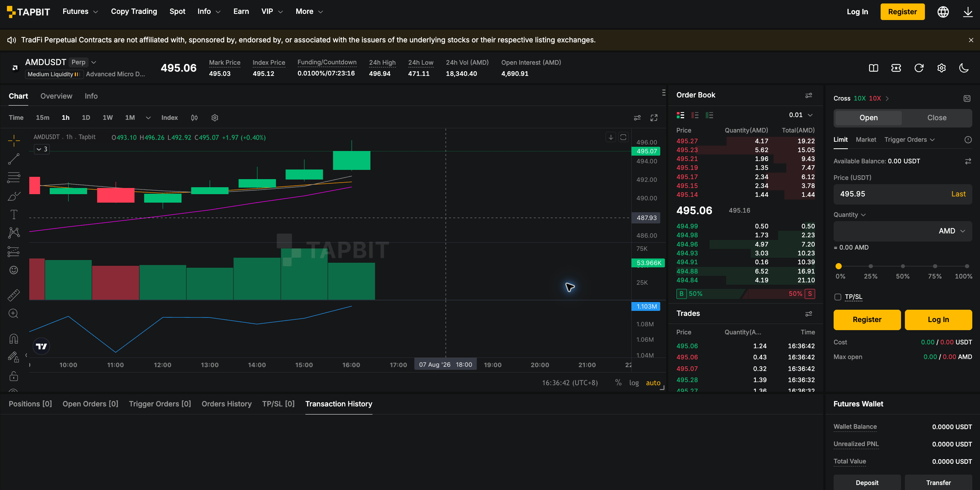The image size is (980, 490).
Task: Set quantity slider to 50%
Action: pos(903,266)
